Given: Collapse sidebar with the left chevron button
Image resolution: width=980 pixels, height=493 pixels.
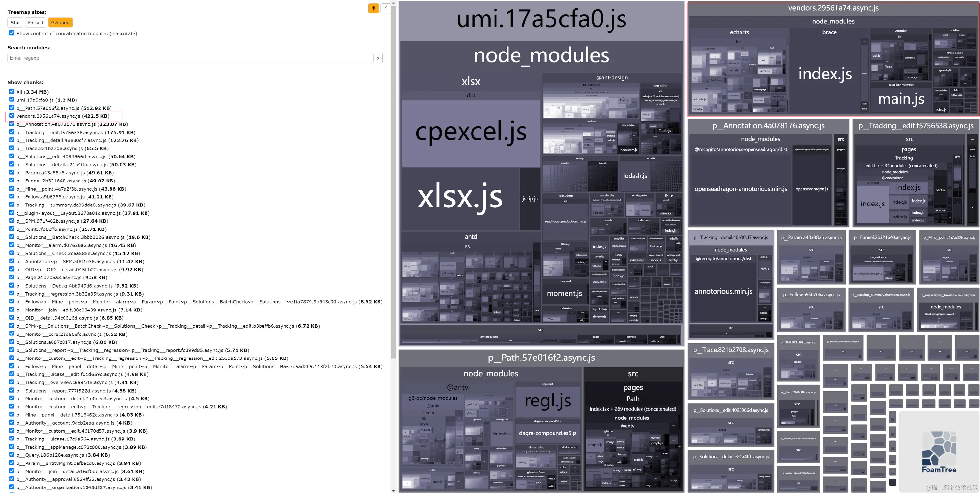Looking at the screenshot, I should [x=385, y=8].
